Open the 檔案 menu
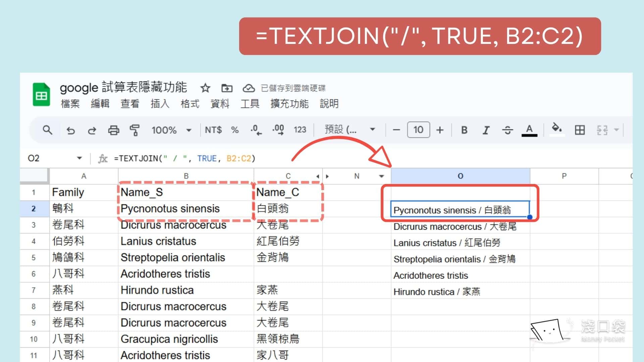Viewport: 644px width, 362px height. point(70,104)
